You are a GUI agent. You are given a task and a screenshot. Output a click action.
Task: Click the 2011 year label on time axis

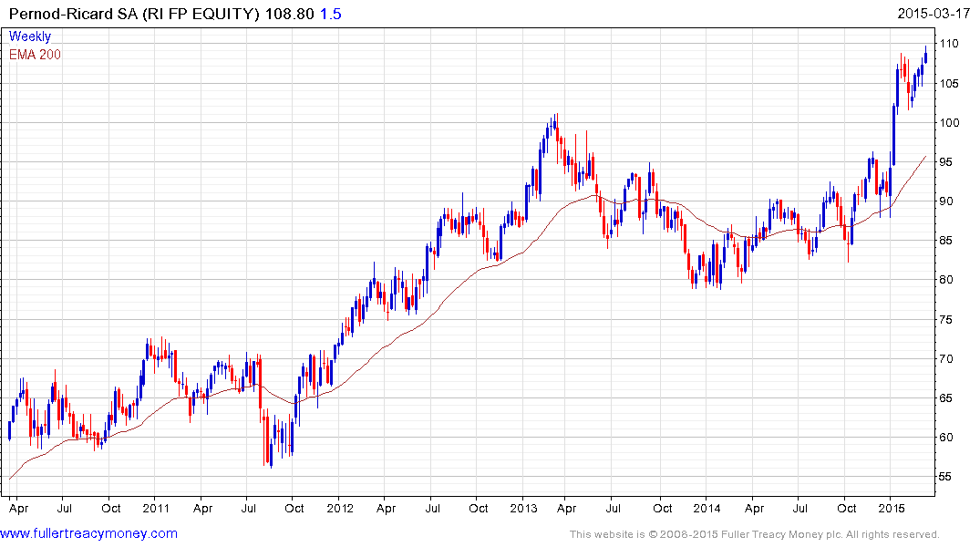click(156, 508)
